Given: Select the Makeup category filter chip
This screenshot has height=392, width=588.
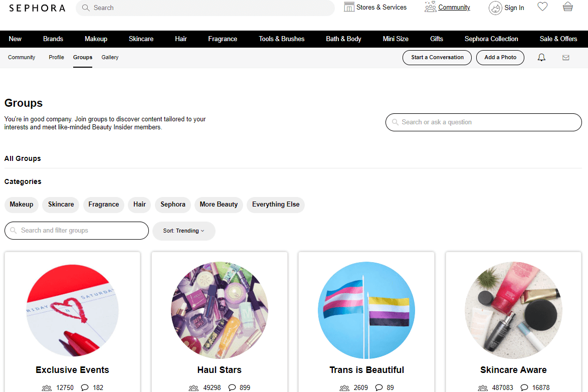Looking at the screenshot, I should click(x=21, y=205).
